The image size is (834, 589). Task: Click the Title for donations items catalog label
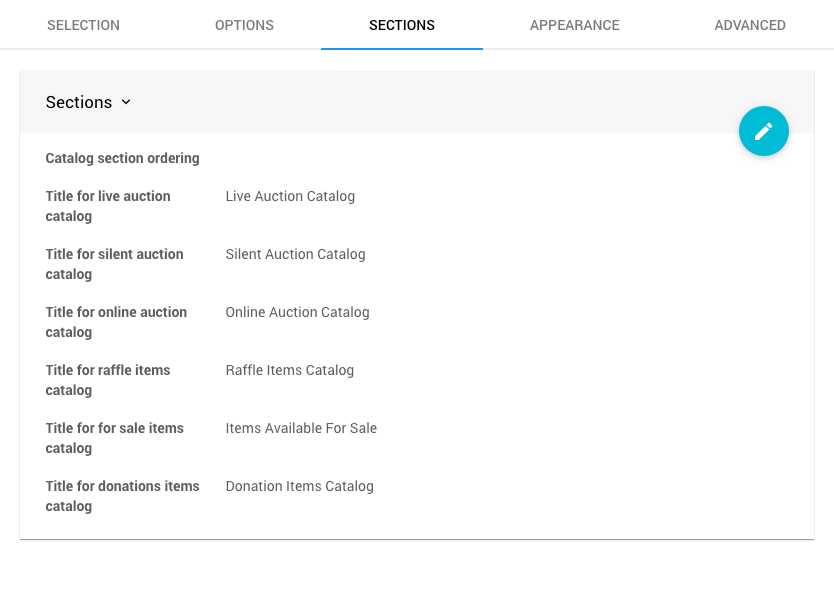click(122, 496)
